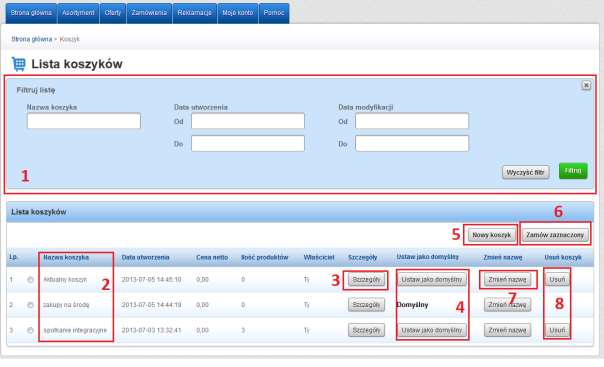Rename the spotkanie integracyjne basket
Viewport: 604px width, 367px height.
coord(507,330)
